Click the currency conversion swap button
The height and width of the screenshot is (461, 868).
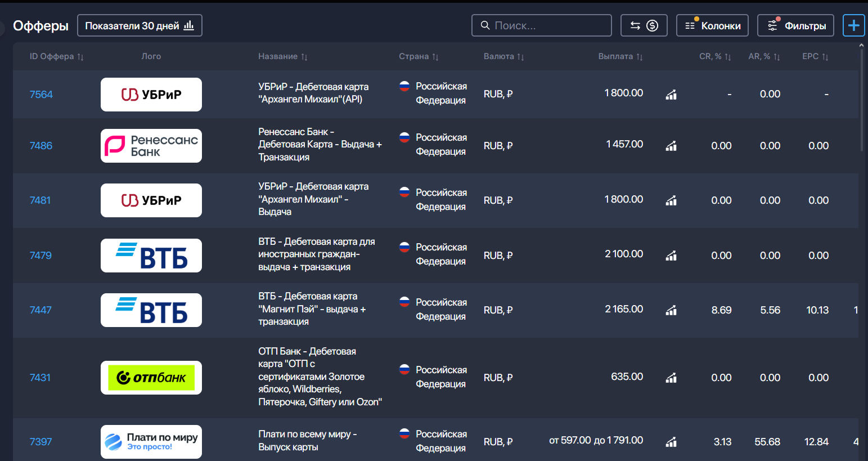[x=644, y=25]
